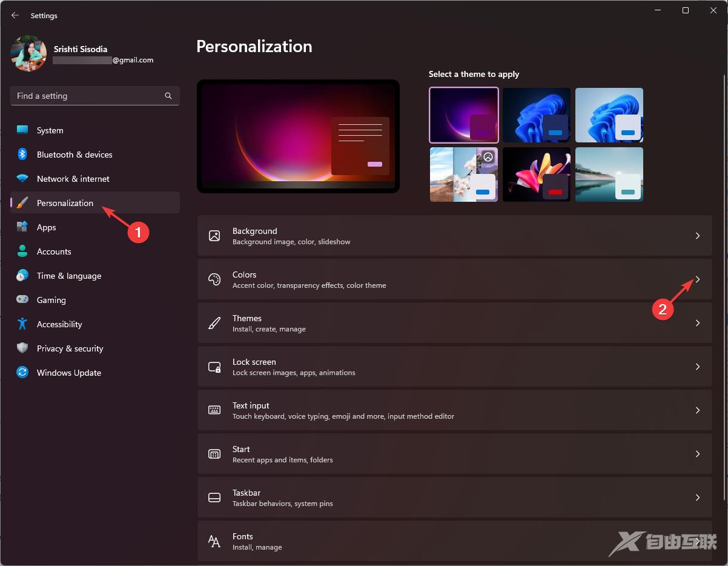Go to Bluetooth & devices

click(95, 155)
